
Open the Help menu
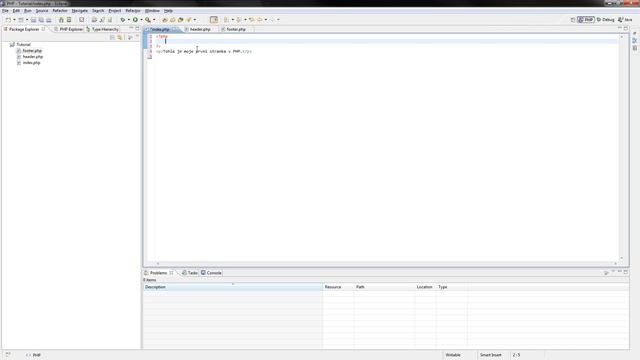pyautogui.click(x=168, y=11)
